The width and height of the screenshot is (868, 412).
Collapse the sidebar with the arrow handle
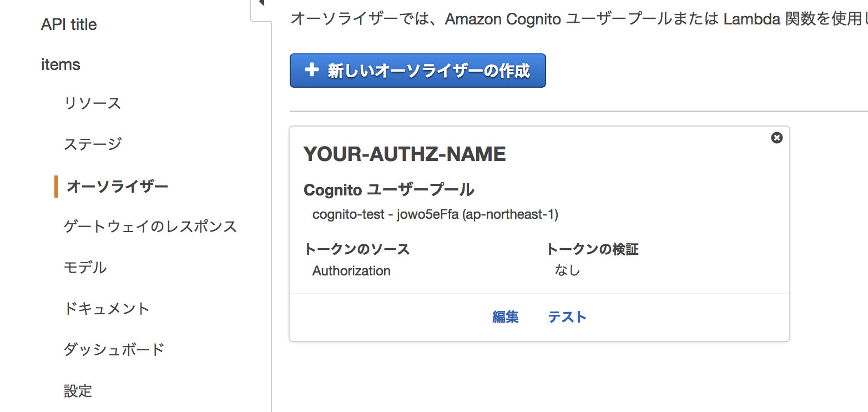[x=261, y=4]
